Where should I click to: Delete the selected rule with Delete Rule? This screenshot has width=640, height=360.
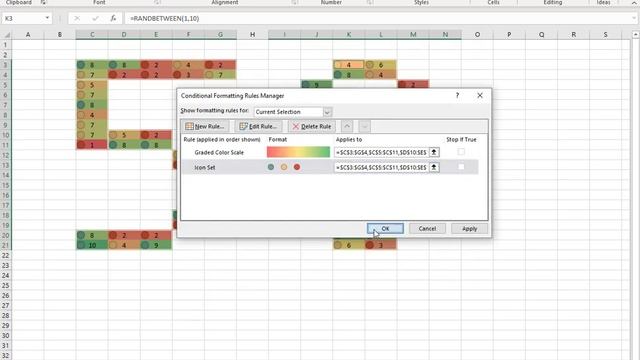(312, 127)
